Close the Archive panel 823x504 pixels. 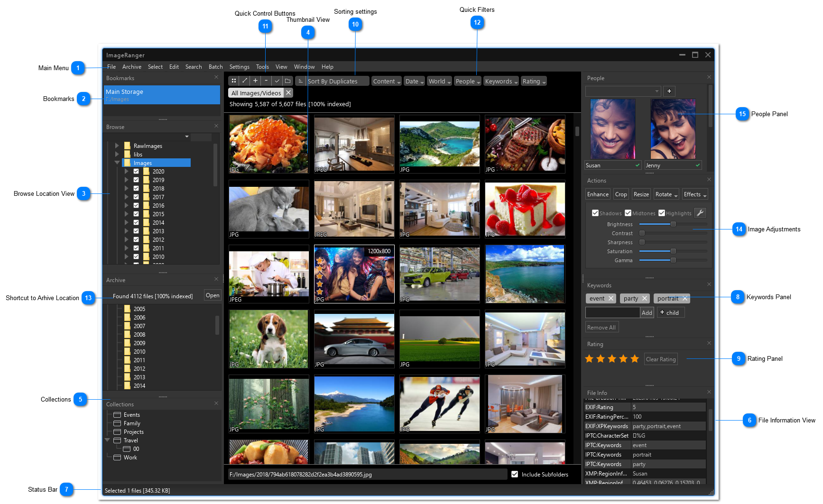click(x=216, y=279)
